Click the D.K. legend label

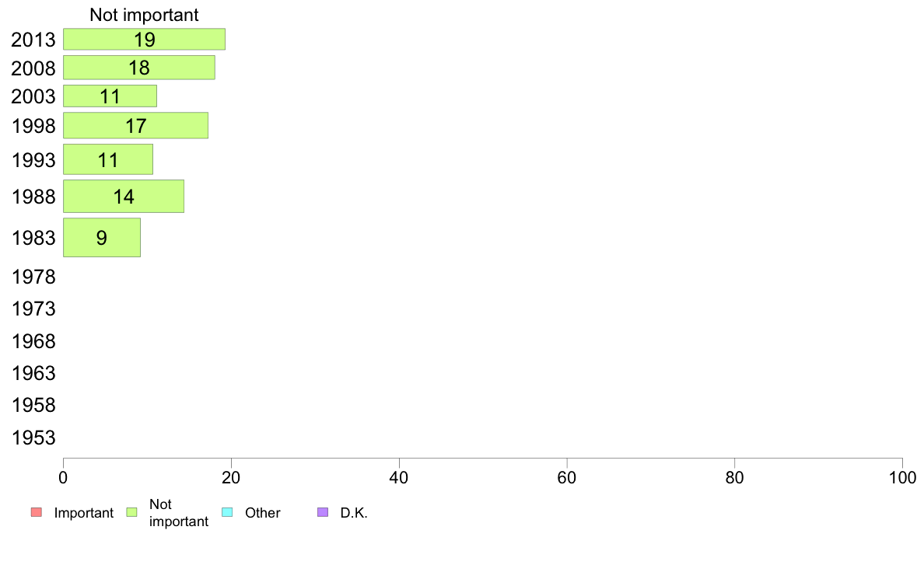point(354,513)
